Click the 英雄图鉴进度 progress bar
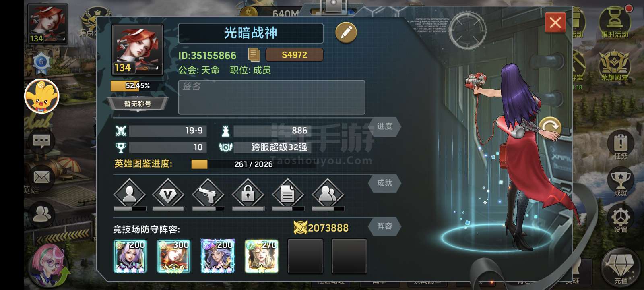Viewport: 644px width, 290px height. click(x=253, y=164)
